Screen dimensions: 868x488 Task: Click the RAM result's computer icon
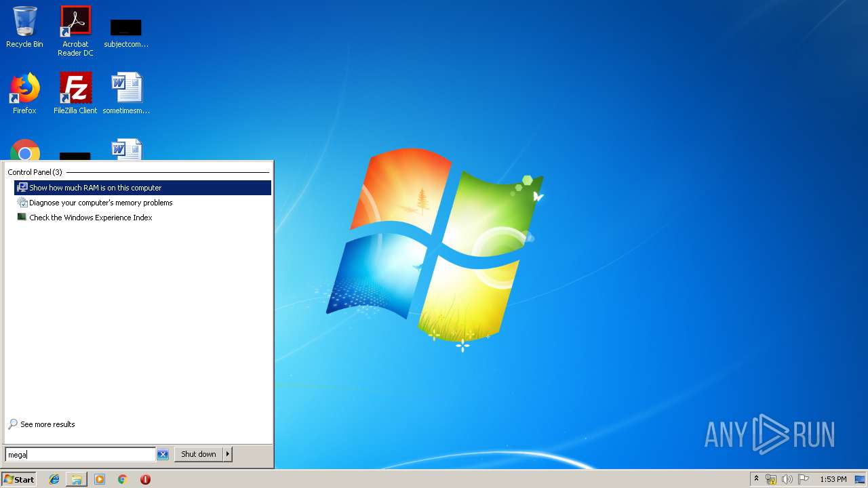pyautogui.click(x=22, y=188)
